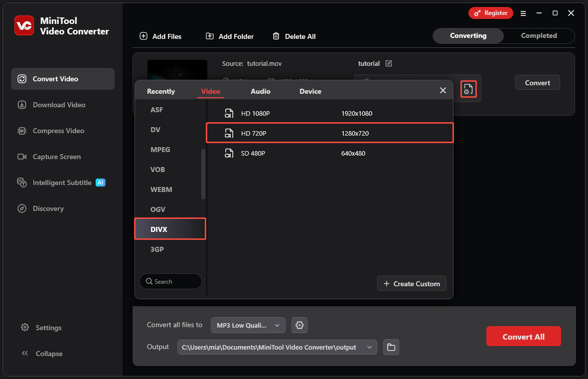Open Intelligent Subtitle with AI badge

pos(22,183)
